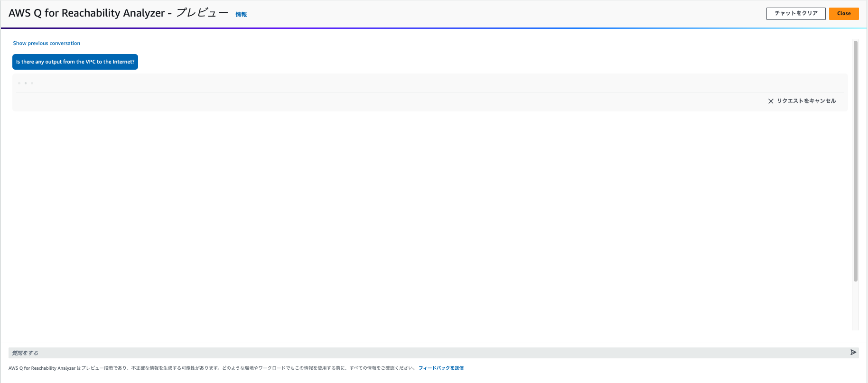This screenshot has width=868, height=383.
Task: Open the 情報 info link
Action: (241, 15)
